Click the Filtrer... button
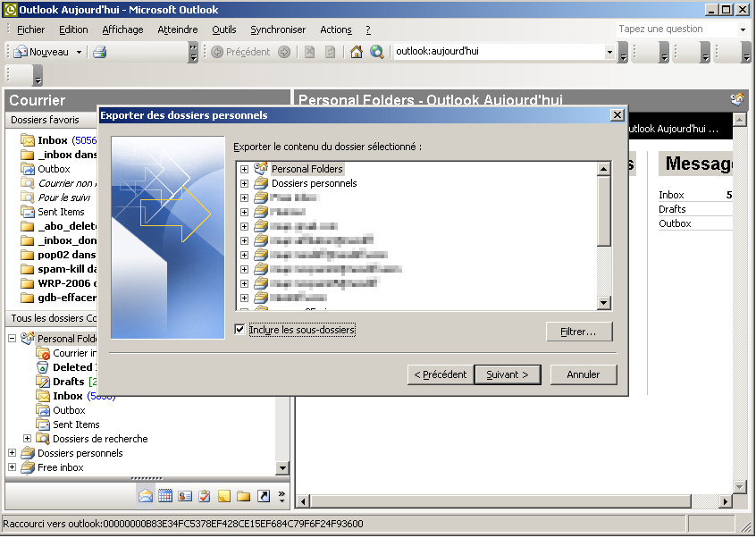756x538 pixels. (x=579, y=332)
